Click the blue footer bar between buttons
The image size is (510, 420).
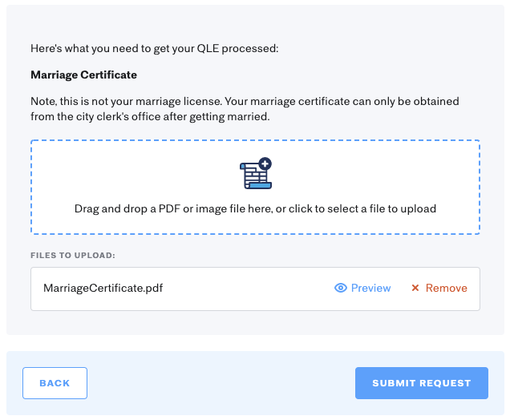pos(221,383)
